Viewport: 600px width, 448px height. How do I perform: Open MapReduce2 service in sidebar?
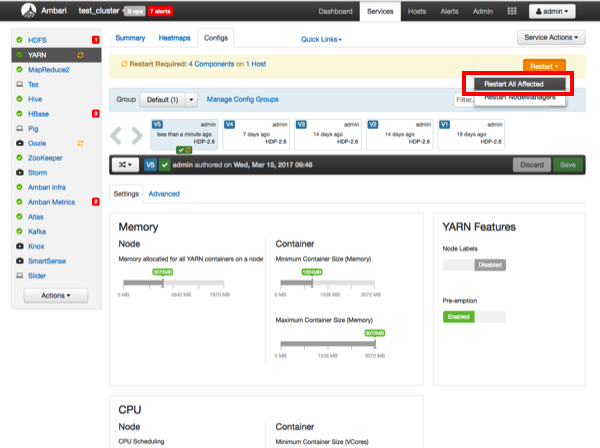point(49,70)
